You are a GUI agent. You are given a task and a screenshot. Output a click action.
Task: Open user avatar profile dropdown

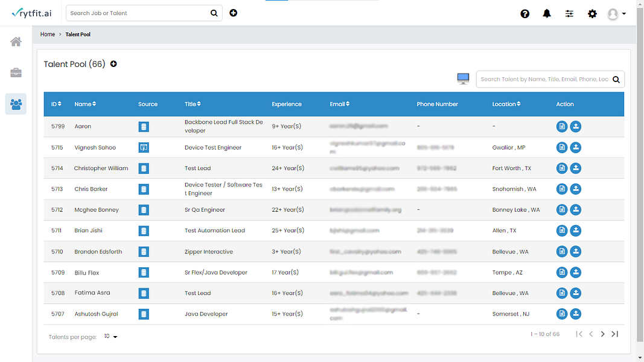coord(616,14)
